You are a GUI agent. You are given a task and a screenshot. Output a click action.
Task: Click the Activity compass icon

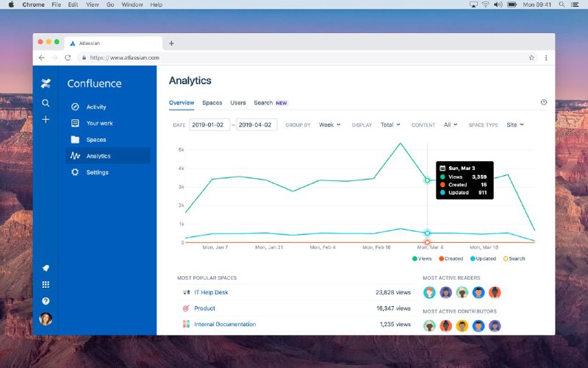75,107
